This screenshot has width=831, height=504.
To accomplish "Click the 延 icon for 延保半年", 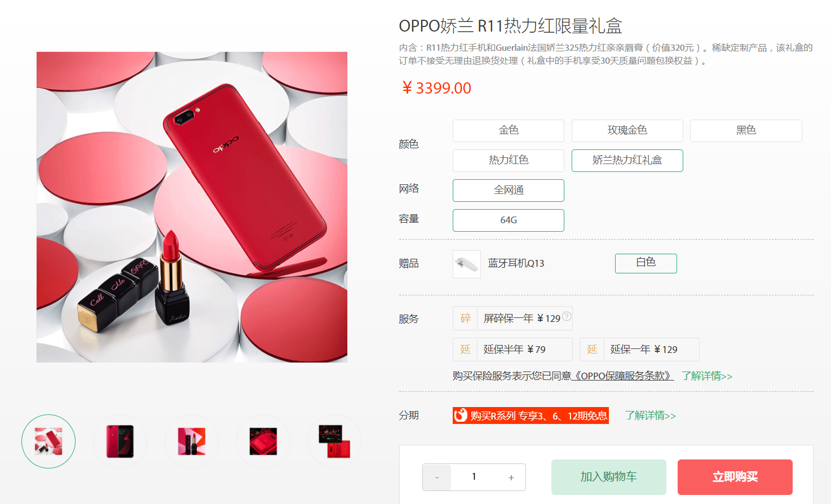I will point(465,350).
